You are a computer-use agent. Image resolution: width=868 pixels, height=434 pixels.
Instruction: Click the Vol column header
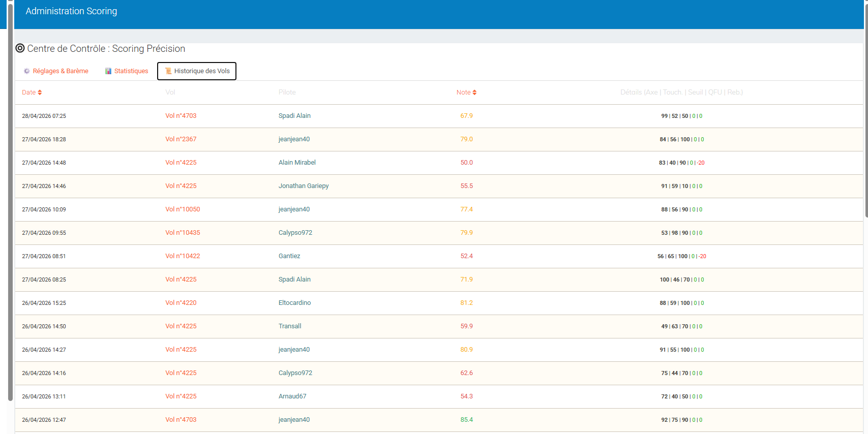coord(170,92)
